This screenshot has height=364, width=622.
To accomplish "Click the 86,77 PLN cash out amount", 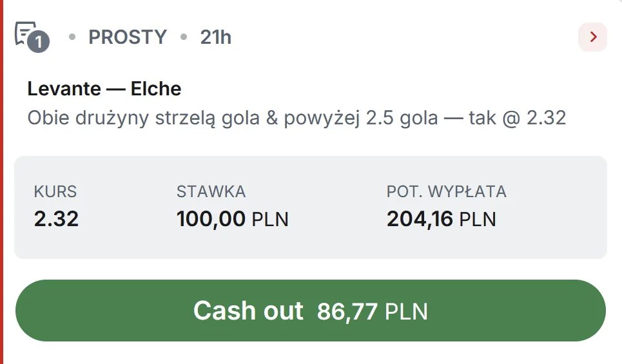I will coord(373,312).
